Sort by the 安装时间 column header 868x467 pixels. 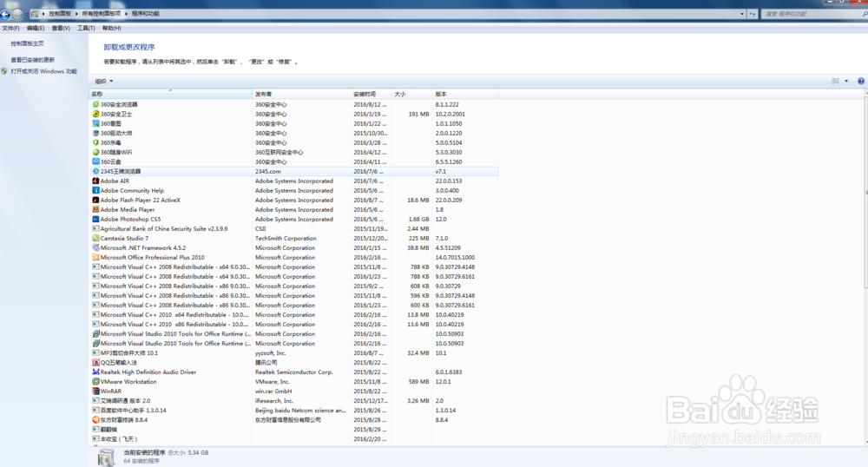pos(371,94)
